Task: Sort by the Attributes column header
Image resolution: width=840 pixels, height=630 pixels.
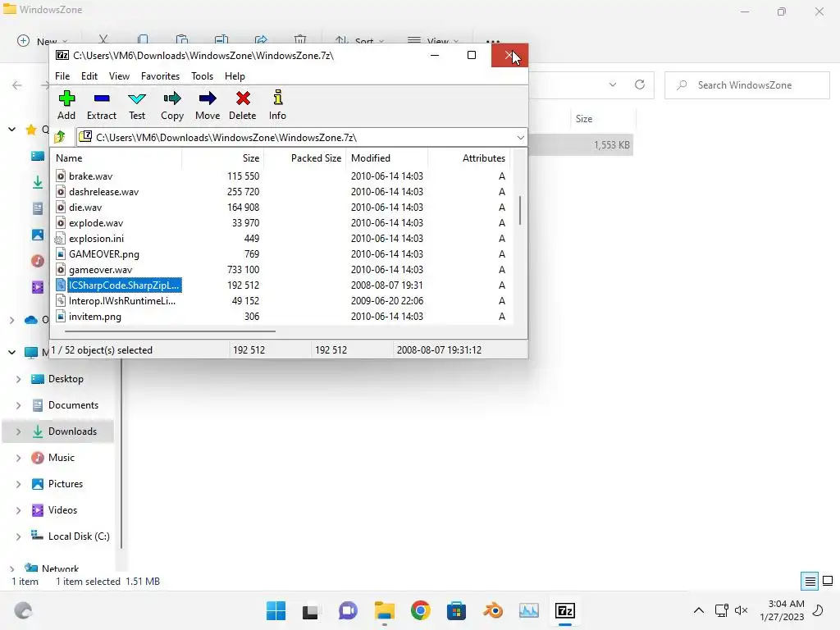Action: tap(468, 158)
